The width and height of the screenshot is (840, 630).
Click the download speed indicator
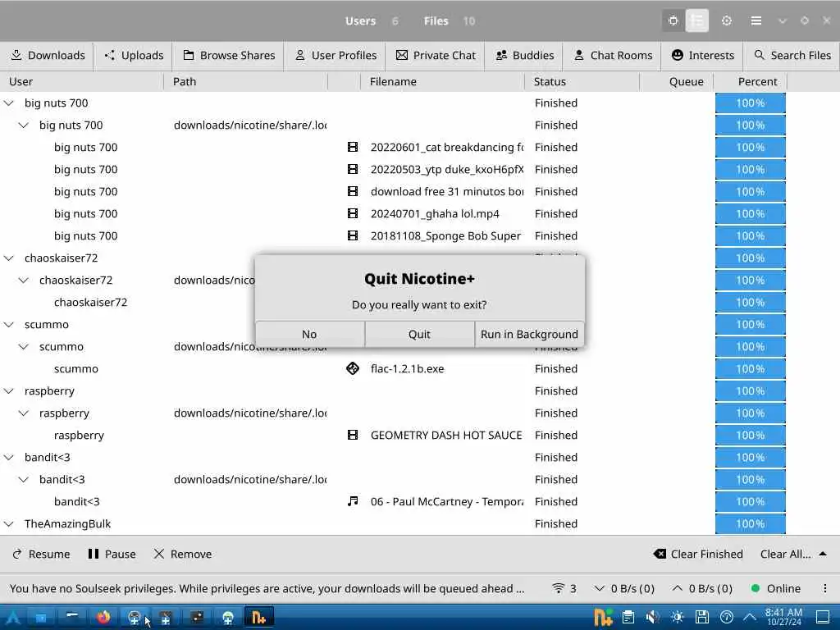[624, 588]
